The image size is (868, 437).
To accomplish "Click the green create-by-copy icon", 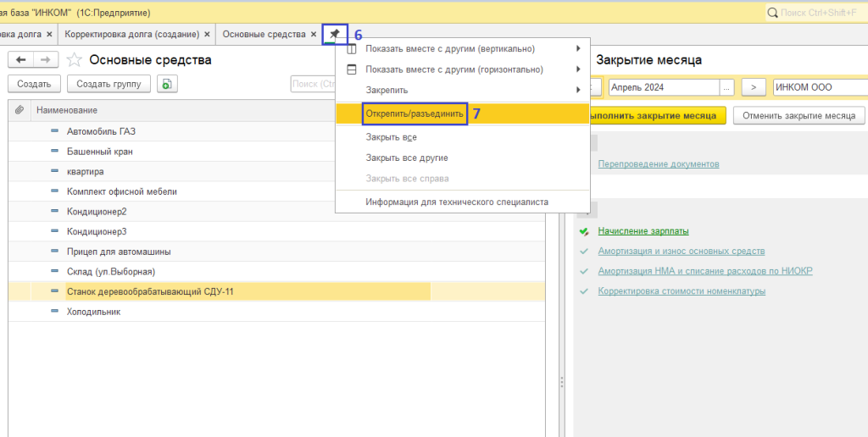I will 168,84.
